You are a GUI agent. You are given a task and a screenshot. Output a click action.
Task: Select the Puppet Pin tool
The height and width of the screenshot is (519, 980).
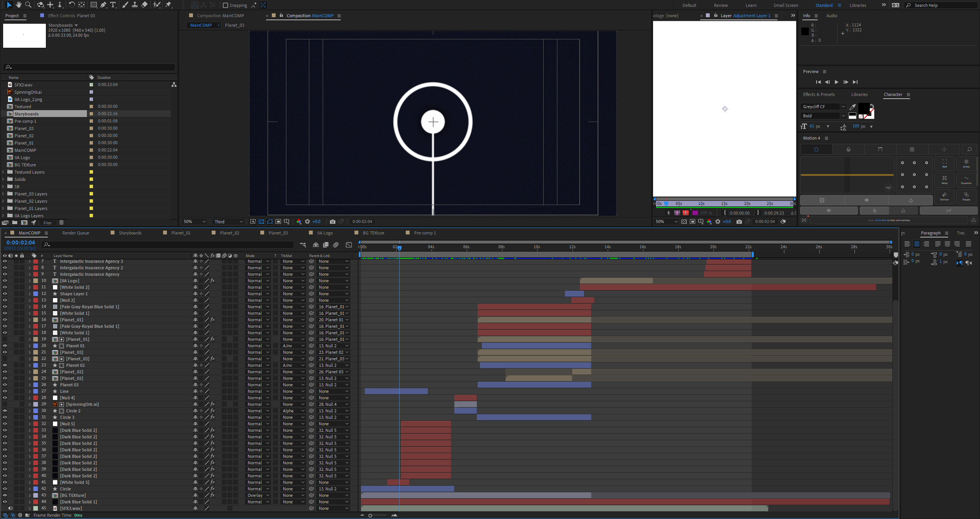[x=169, y=5]
